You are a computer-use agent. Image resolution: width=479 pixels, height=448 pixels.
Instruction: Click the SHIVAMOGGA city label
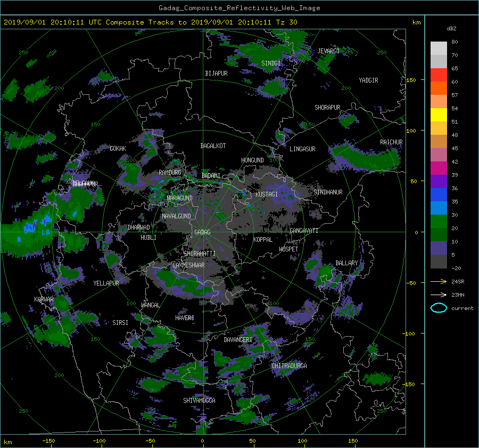point(199,401)
